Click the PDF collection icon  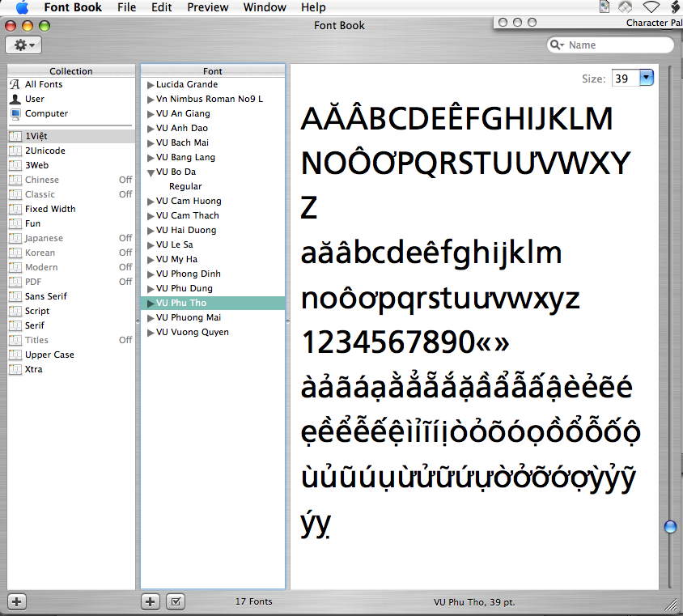point(15,282)
